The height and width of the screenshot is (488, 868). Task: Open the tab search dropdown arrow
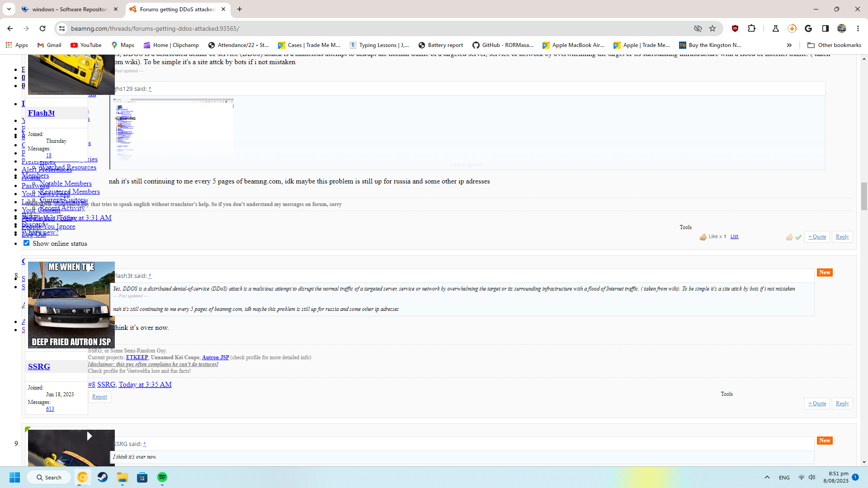[9, 9]
